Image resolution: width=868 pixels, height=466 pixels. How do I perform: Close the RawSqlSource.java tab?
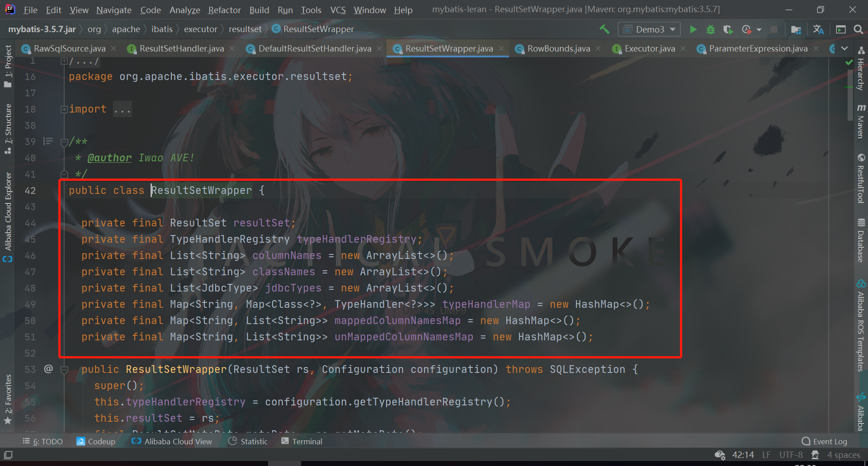pos(113,48)
